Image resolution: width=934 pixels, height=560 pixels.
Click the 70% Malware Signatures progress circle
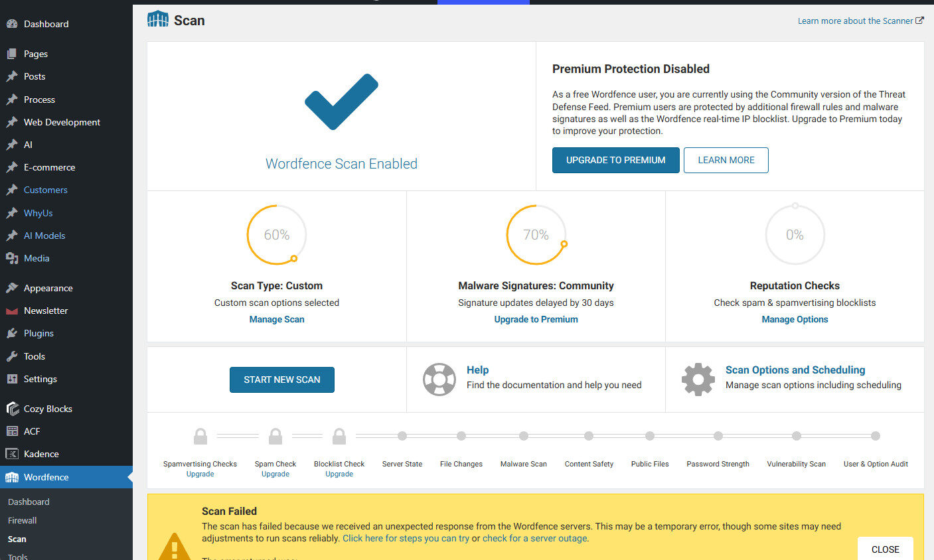pos(536,235)
